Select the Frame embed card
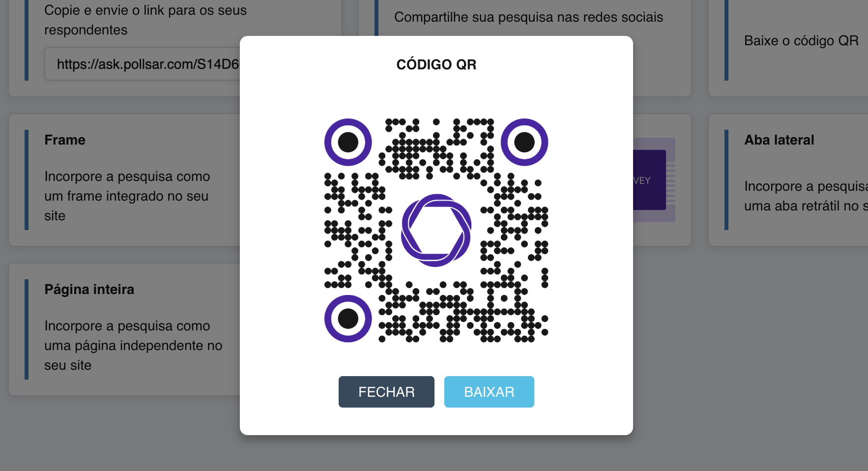 [124, 180]
